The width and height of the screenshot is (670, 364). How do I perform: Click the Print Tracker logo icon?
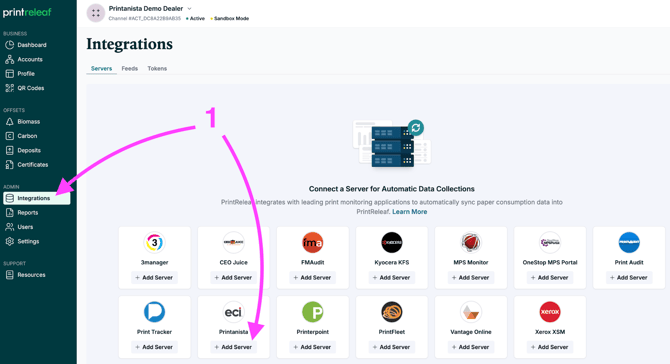[x=154, y=312]
